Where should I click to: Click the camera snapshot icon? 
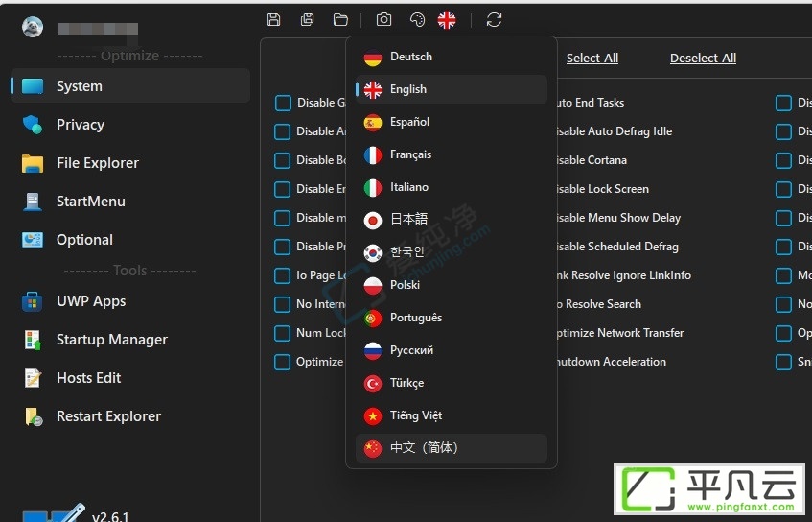[383, 20]
